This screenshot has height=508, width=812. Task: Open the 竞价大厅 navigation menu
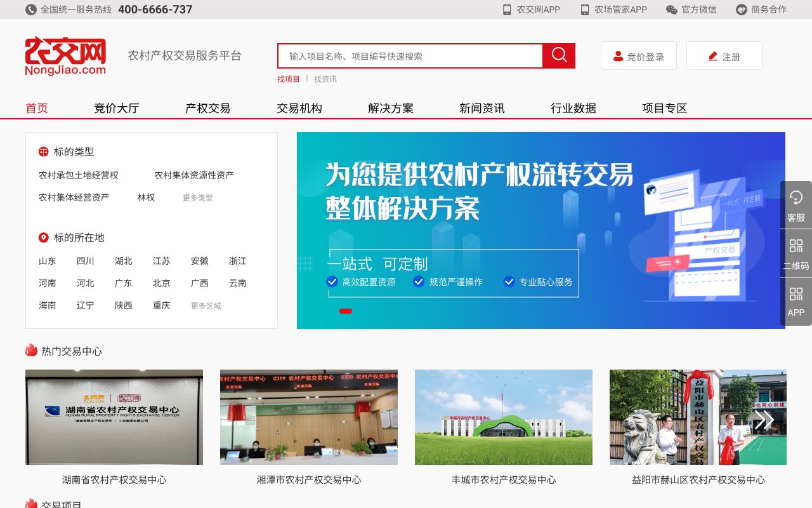pyautogui.click(x=116, y=108)
